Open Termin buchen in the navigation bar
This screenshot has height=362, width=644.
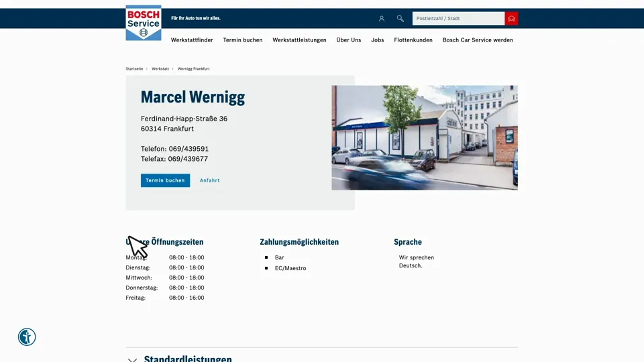click(243, 40)
